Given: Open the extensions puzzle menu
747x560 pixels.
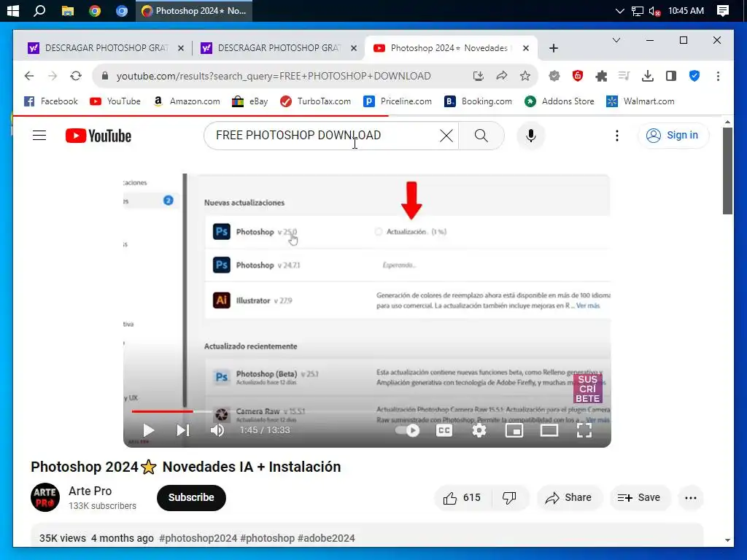Looking at the screenshot, I should (x=601, y=76).
